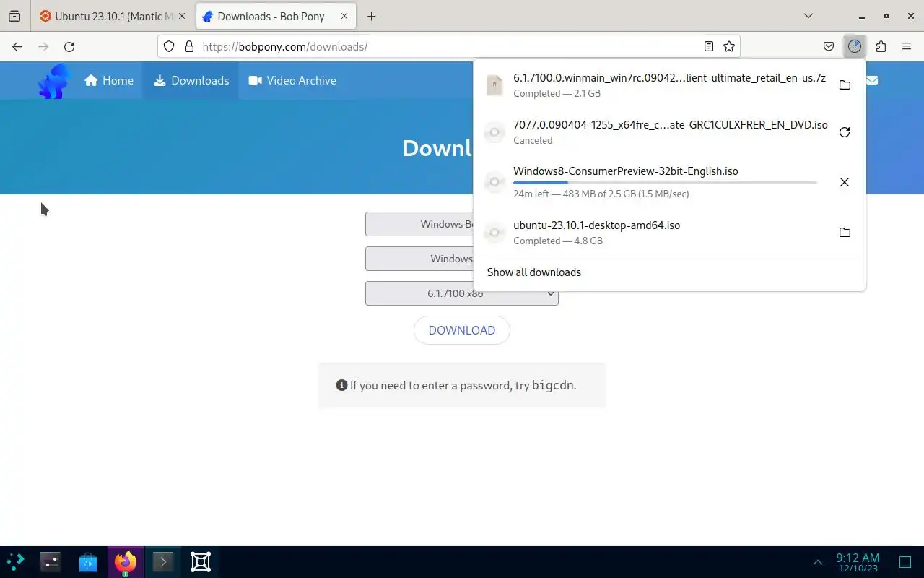Launch the software store from taskbar
924x578 pixels.
tap(88, 561)
